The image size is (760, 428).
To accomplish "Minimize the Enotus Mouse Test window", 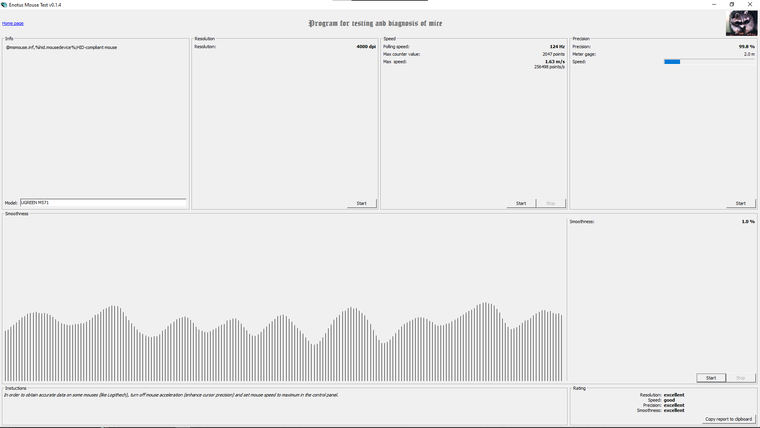I will tap(714, 4).
